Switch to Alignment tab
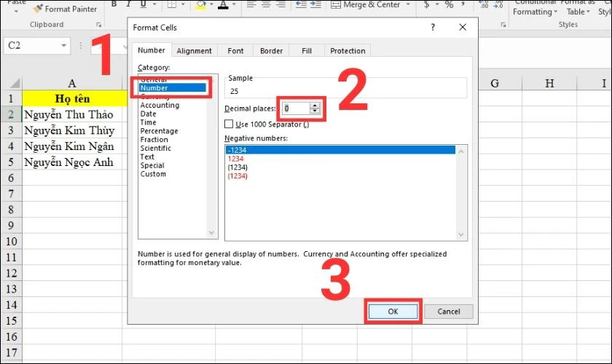This screenshot has height=364, width=612. [194, 51]
